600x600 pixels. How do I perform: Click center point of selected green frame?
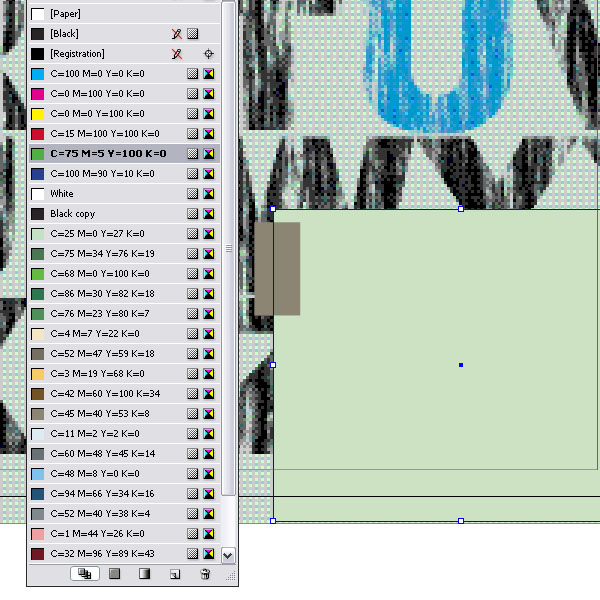461,365
